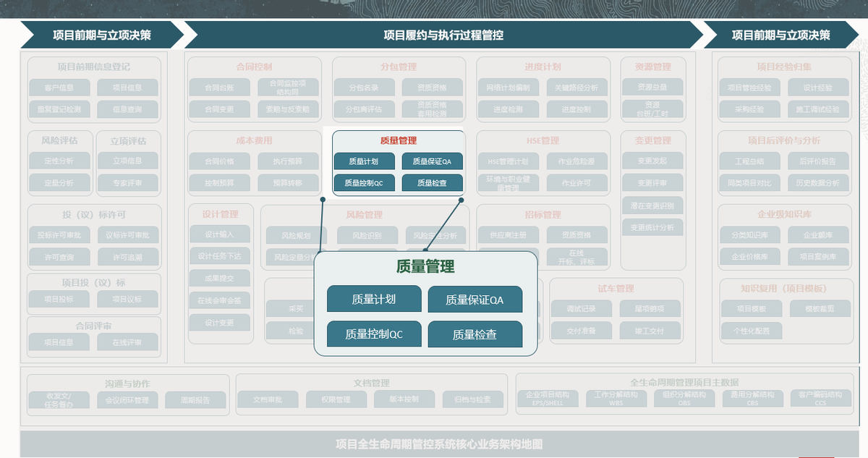
Task: Click 作业许可 under HSE管理
Action: click(x=576, y=183)
